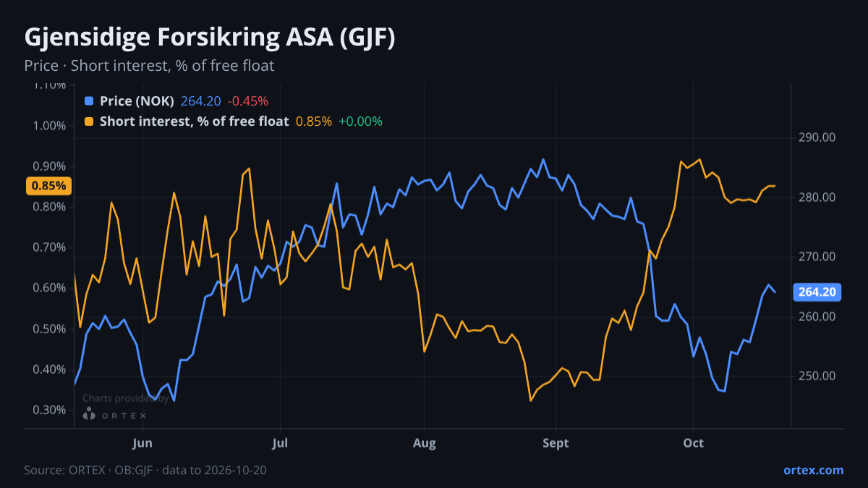Click the 0.60% left axis label
The height and width of the screenshot is (488, 868).
(x=50, y=288)
